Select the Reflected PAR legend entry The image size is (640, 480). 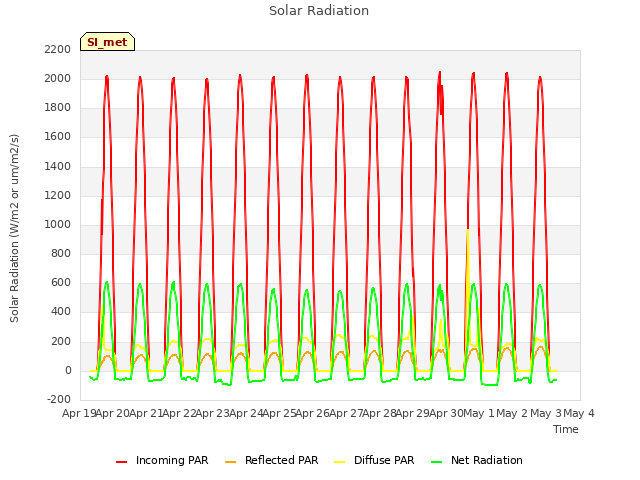271,460
